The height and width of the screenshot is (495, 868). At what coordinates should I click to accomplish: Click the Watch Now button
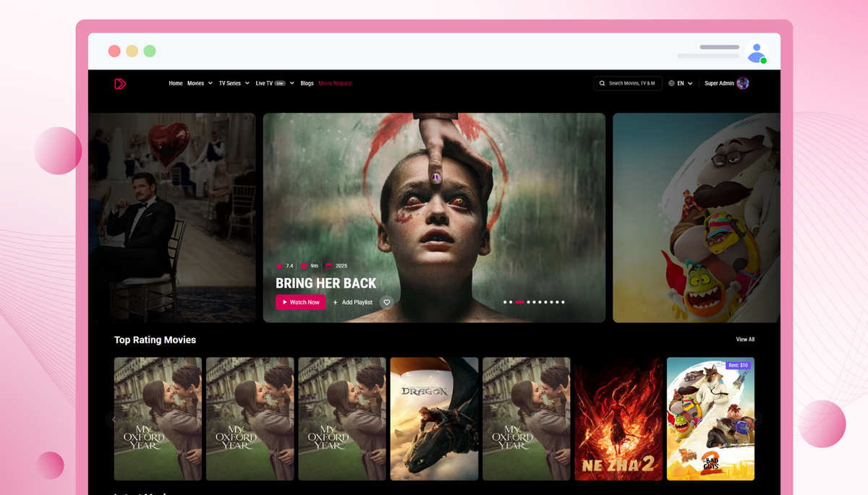point(300,302)
